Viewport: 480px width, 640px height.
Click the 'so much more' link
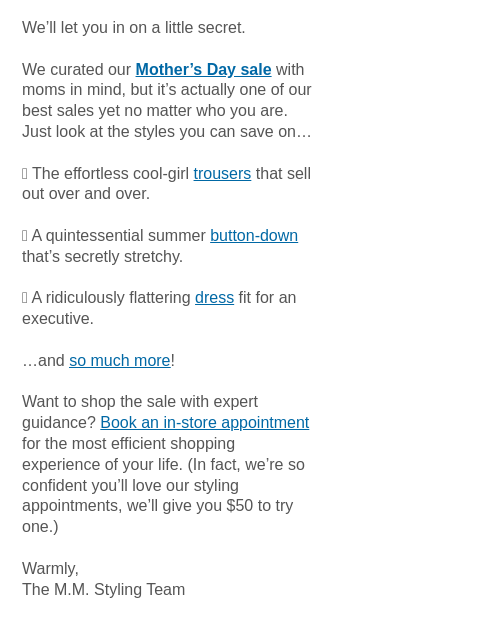[120, 361]
